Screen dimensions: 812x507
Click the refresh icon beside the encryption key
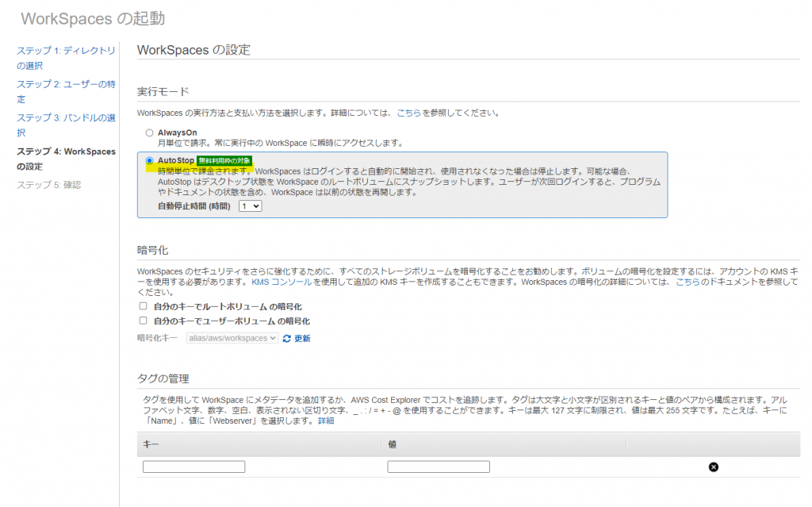pos(287,339)
